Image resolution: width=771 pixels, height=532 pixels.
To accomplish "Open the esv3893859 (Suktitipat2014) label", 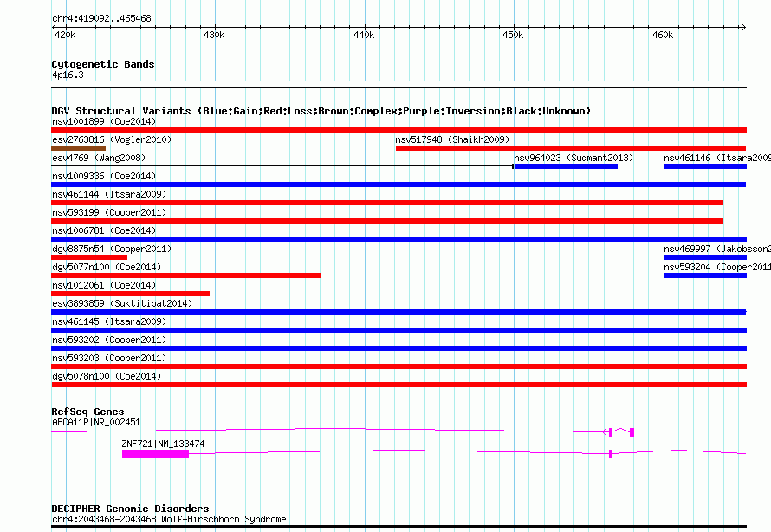I will coord(122,303).
